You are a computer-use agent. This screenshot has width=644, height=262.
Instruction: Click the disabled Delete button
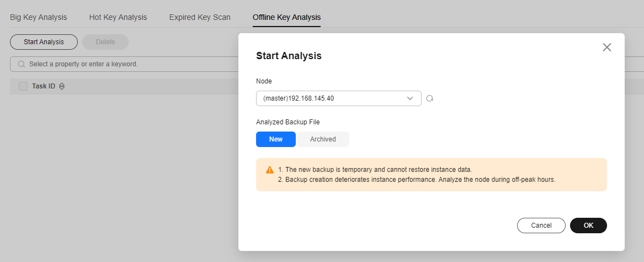105,42
